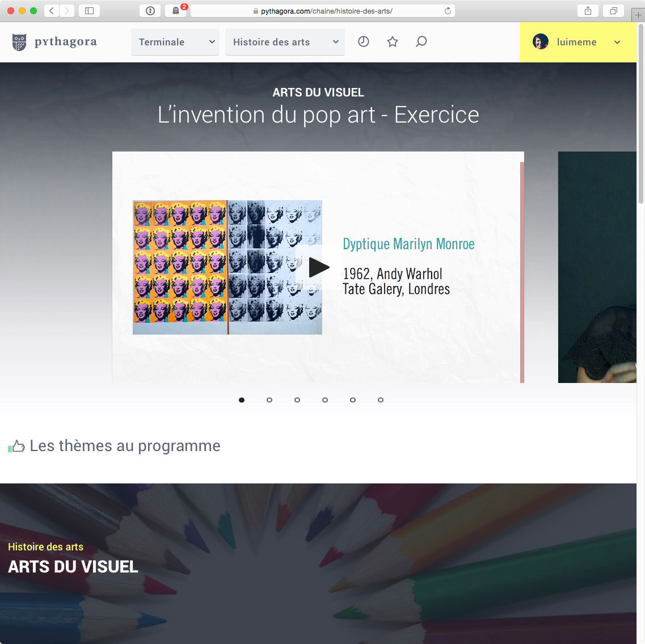Image resolution: width=645 pixels, height=644 pixels.
Task: Open the ARTS DU VISUEL theme banner
Action: [x=318, y=563]
